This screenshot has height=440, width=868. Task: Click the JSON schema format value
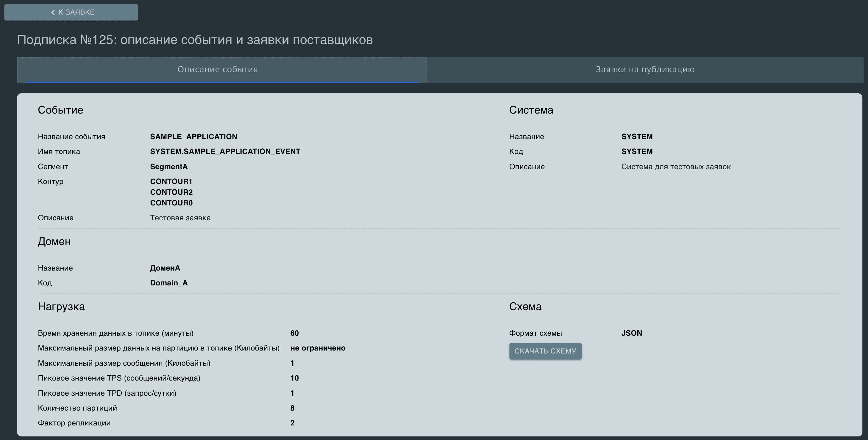point(631,333)
